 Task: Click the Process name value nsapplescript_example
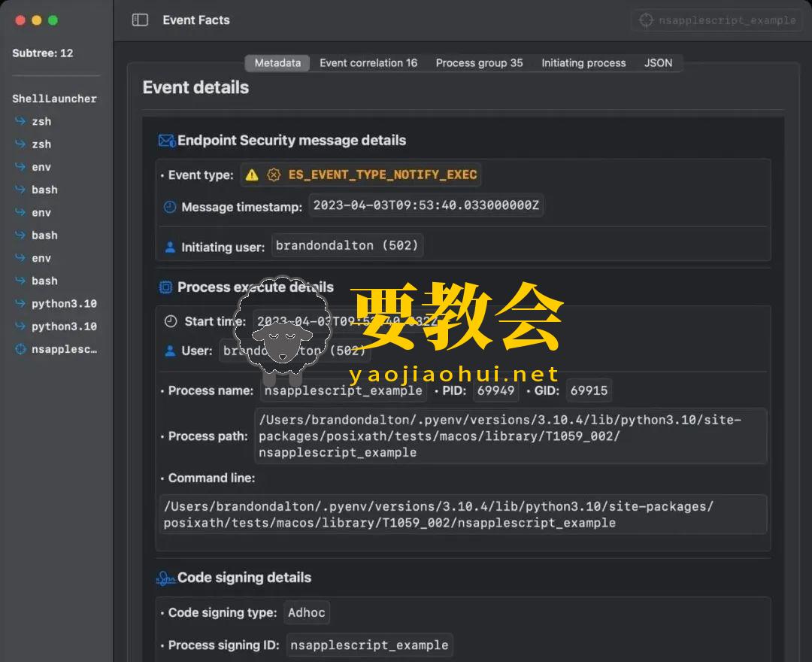344,390
